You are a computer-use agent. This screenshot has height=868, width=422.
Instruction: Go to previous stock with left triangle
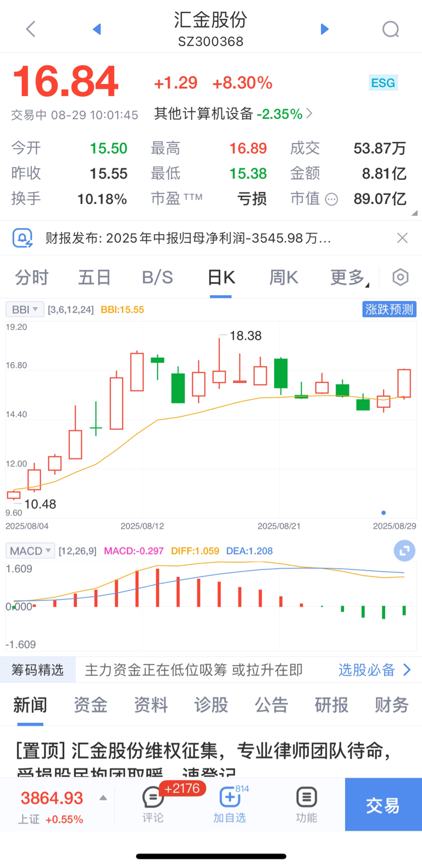pyautogui.click(x=97, y=29)
